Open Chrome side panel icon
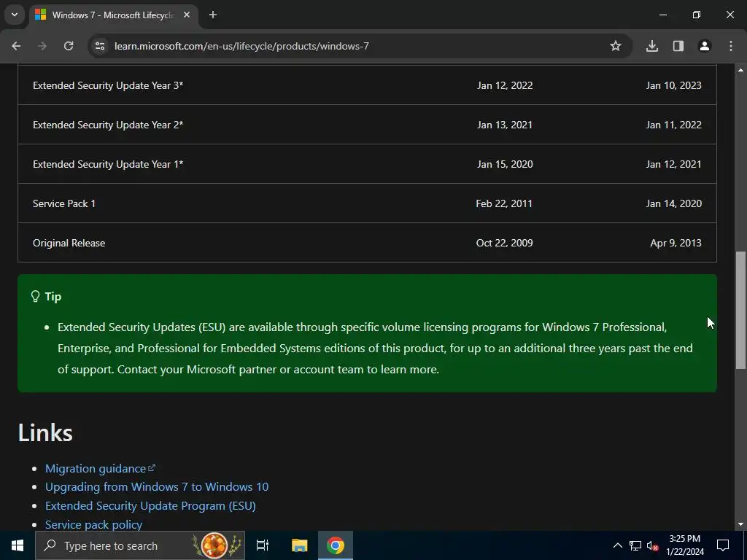This screenshot has width=747, height=560. point(678,46)
